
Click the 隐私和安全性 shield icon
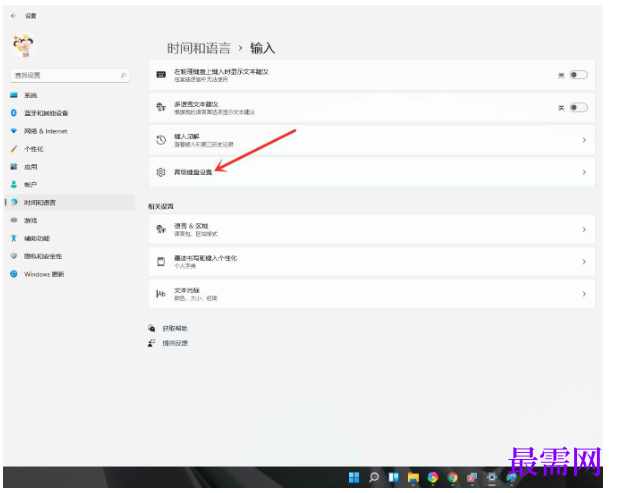[x=14, y=256]
